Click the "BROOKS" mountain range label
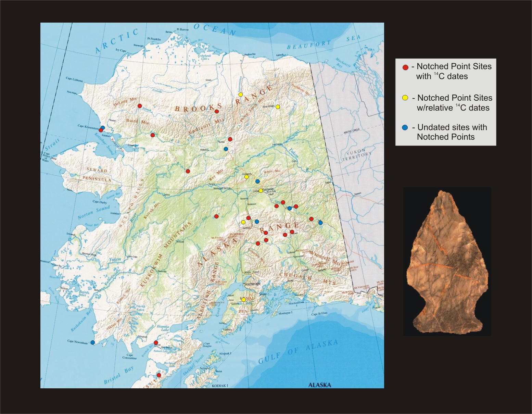 (199, 108)
